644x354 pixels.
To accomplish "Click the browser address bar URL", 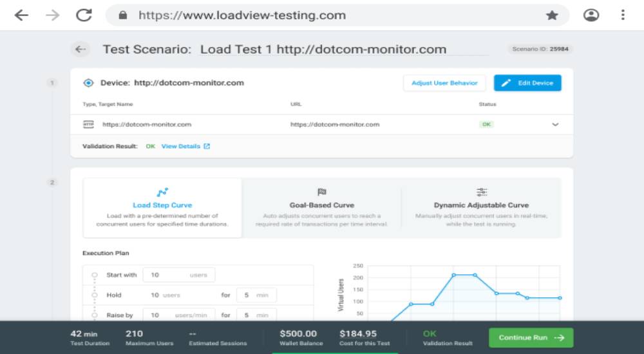I will pyautogui.click(x=242, y=15).
